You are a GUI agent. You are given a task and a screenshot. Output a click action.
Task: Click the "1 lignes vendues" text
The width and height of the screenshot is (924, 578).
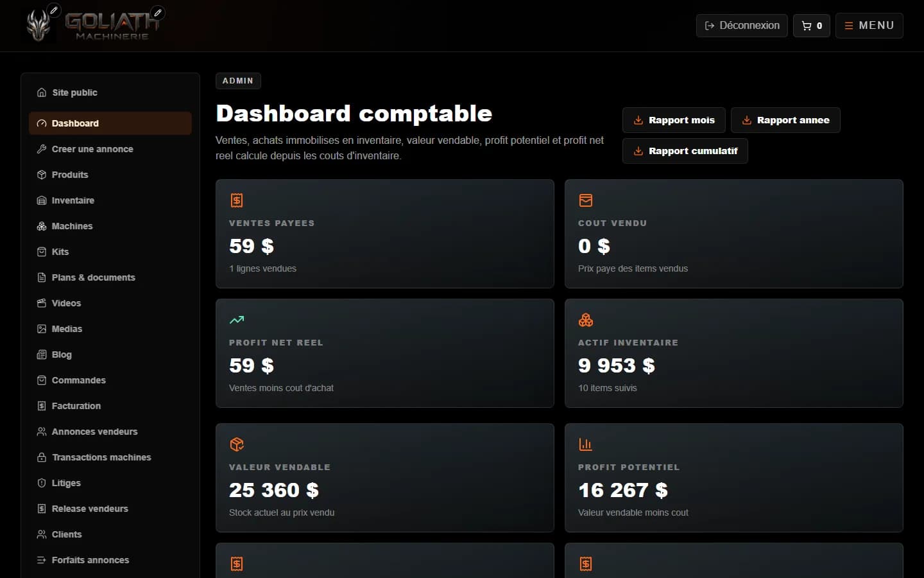tap(263, 268)
